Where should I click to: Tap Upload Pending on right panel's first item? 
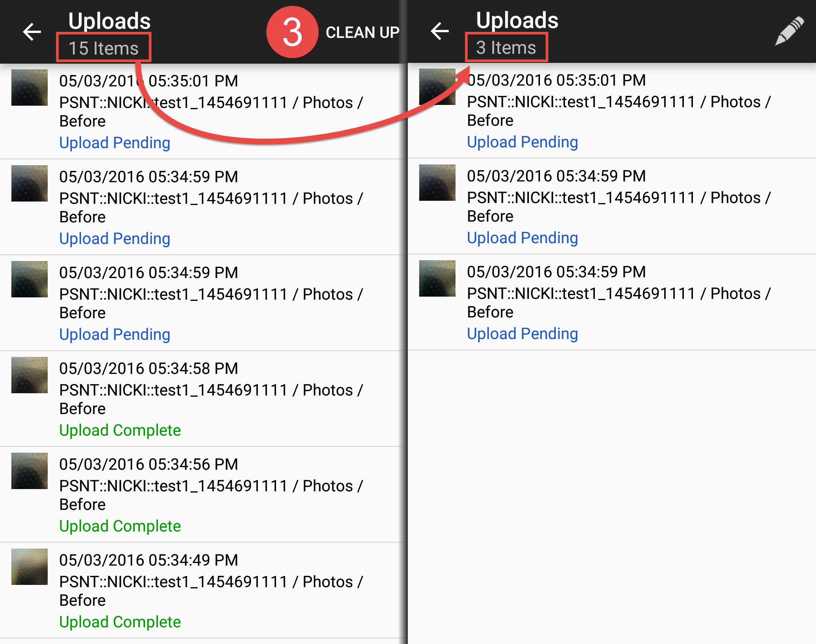(522, 142)
